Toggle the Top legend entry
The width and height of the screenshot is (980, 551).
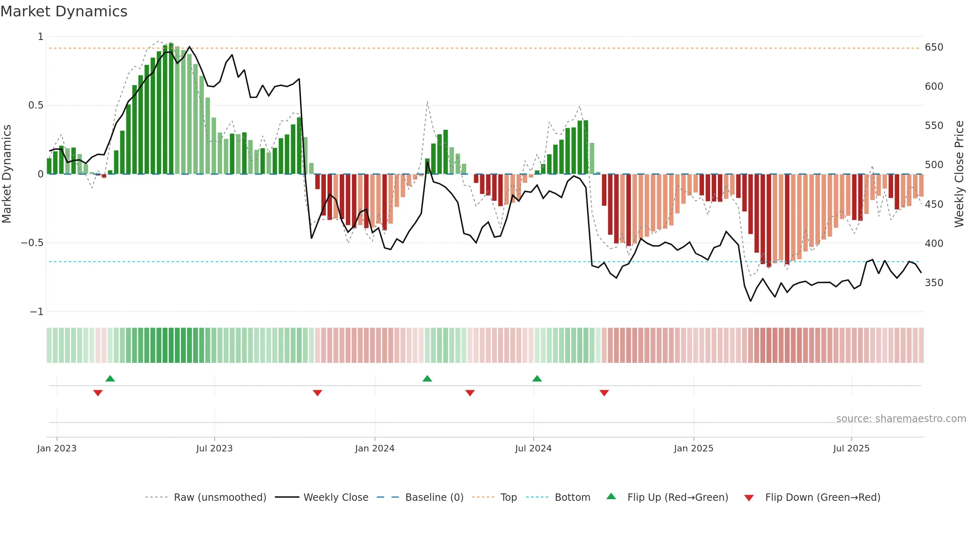point(494,497)
